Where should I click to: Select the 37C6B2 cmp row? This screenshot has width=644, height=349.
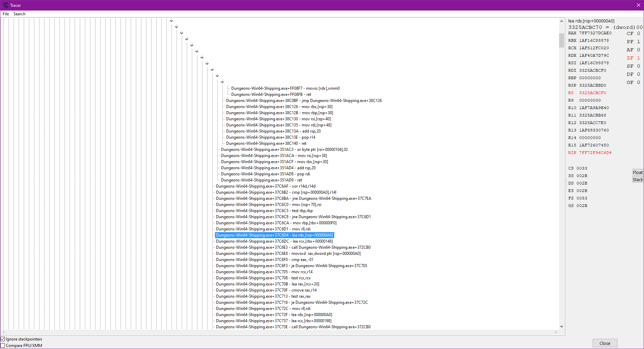click(x=276, y=192)
